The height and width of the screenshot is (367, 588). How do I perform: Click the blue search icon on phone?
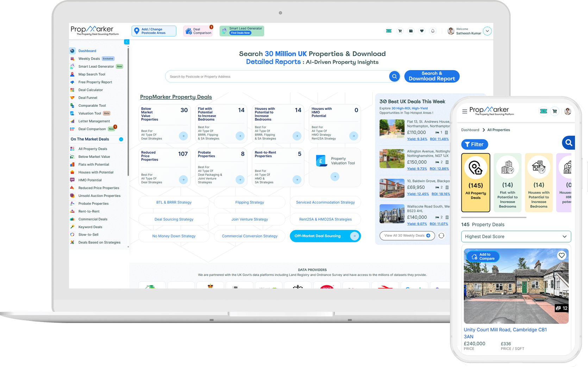tap(568, 143)
